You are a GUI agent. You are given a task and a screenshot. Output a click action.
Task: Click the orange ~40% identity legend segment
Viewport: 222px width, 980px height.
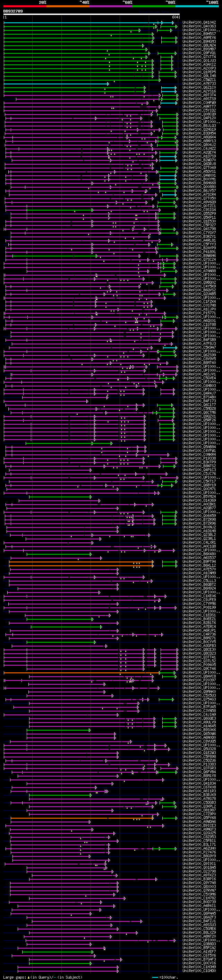[68, 6]
